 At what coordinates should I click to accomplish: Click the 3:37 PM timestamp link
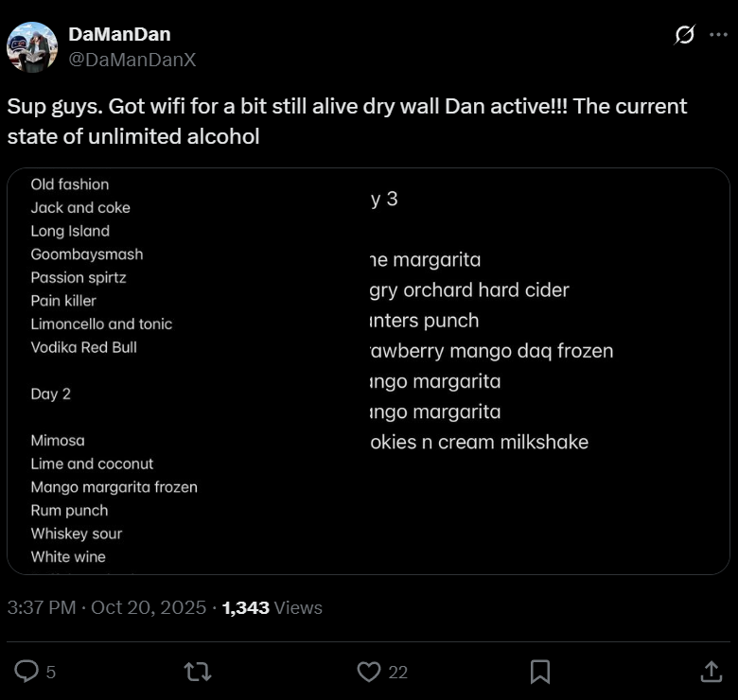(x=42, y=607)
